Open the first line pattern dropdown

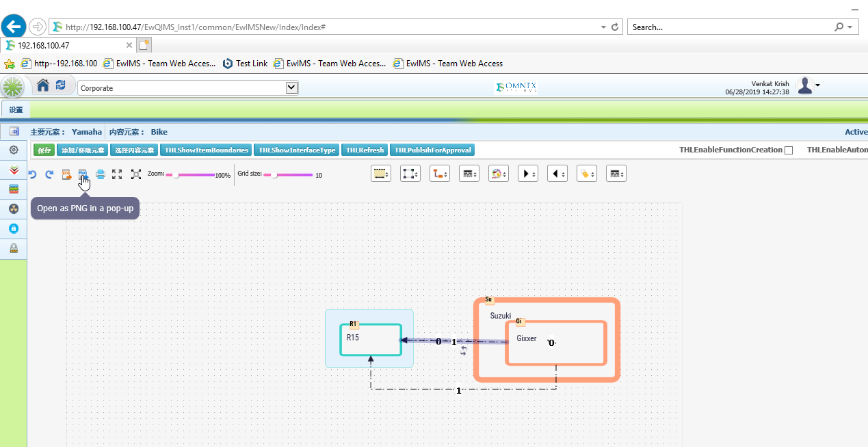point(469,174)
